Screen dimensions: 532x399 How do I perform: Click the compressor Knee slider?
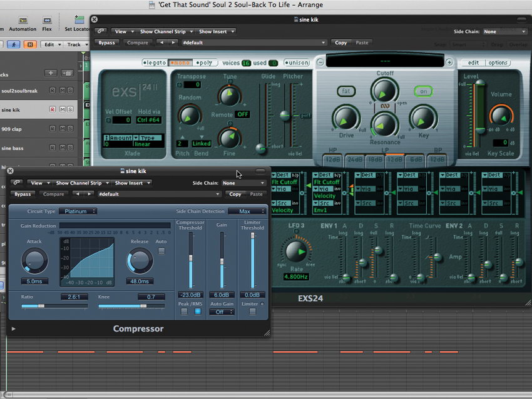pyautogui.click(x=131, y=306)
